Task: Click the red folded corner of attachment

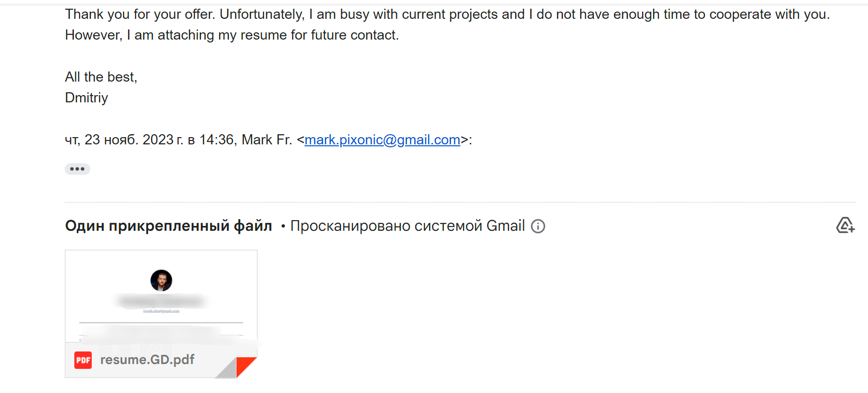Action: pos(246,366)
